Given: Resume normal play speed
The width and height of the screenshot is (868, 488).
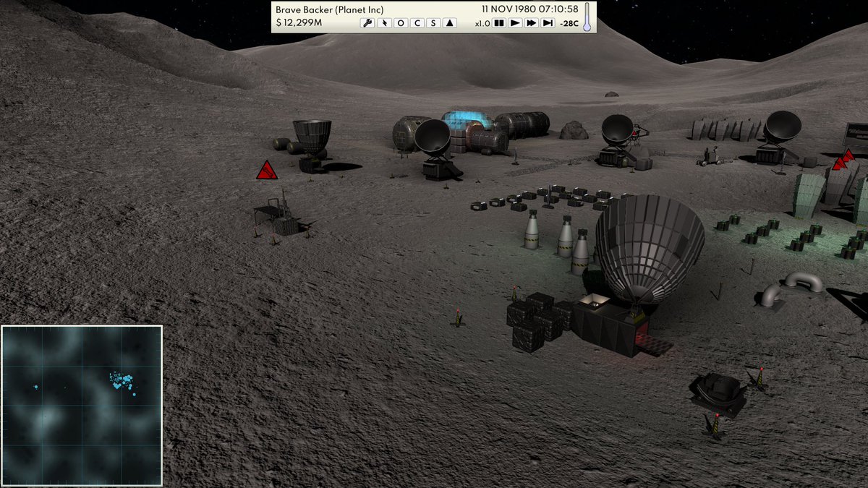Looking at the screenshot, I should pos(514,22).
